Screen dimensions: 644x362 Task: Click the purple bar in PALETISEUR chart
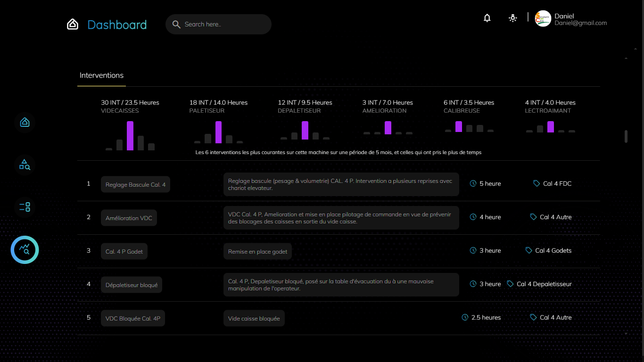[x=218, y=132]
